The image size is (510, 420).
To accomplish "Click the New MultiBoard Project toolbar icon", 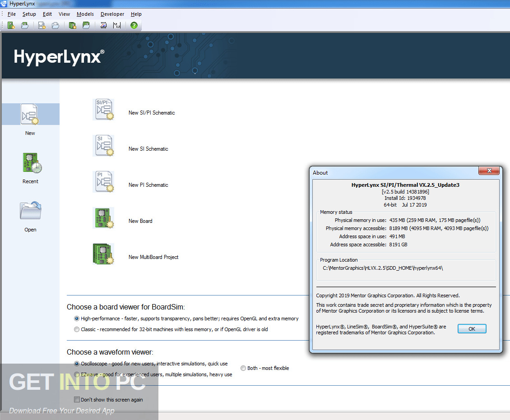I will click(x=73, y=25).
